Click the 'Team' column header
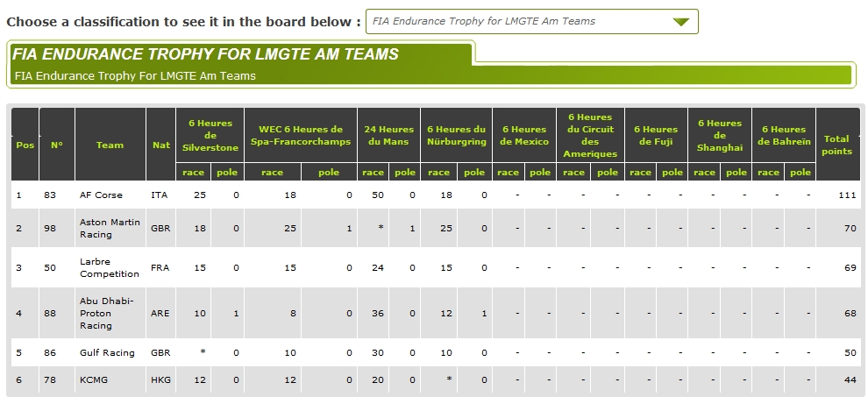Viewport: 868px width, 404px height. (x=110, y=145)
